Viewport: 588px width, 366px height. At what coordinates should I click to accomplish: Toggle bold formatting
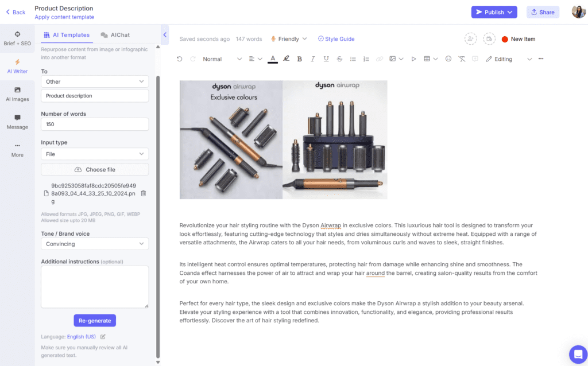coord(299,59)
